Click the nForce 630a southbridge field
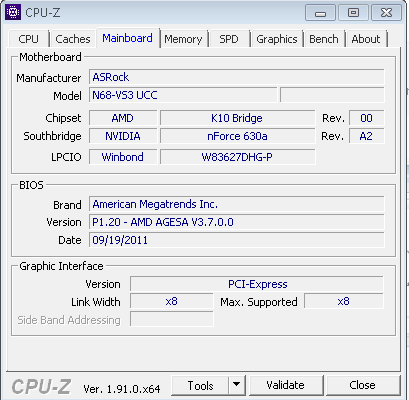 pos(238,136)
